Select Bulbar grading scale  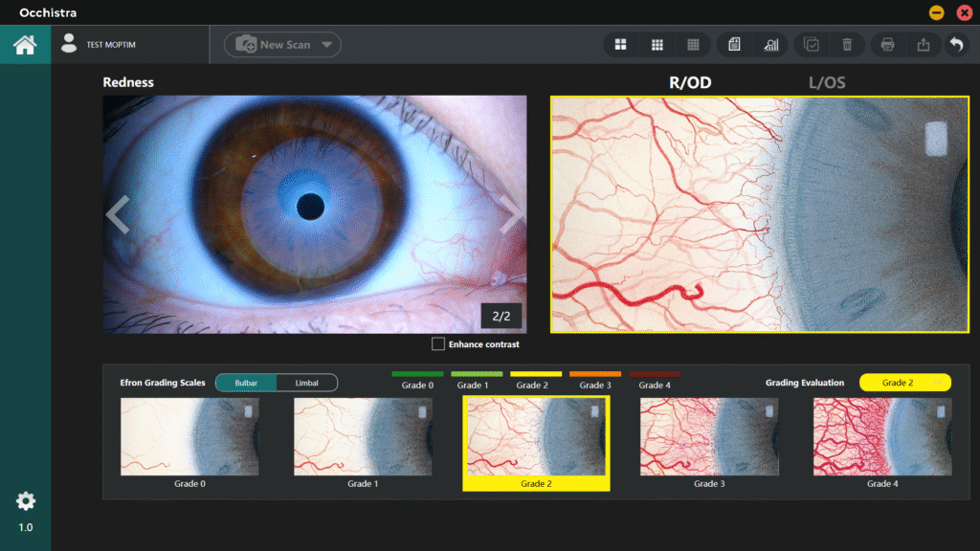point(246,383)
